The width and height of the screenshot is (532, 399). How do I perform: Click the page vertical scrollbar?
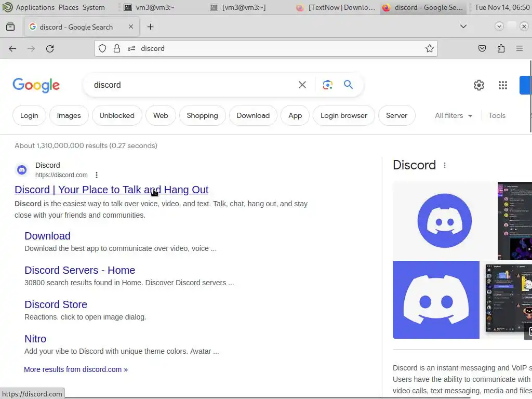pyautogui.click(x=530, y=96)
